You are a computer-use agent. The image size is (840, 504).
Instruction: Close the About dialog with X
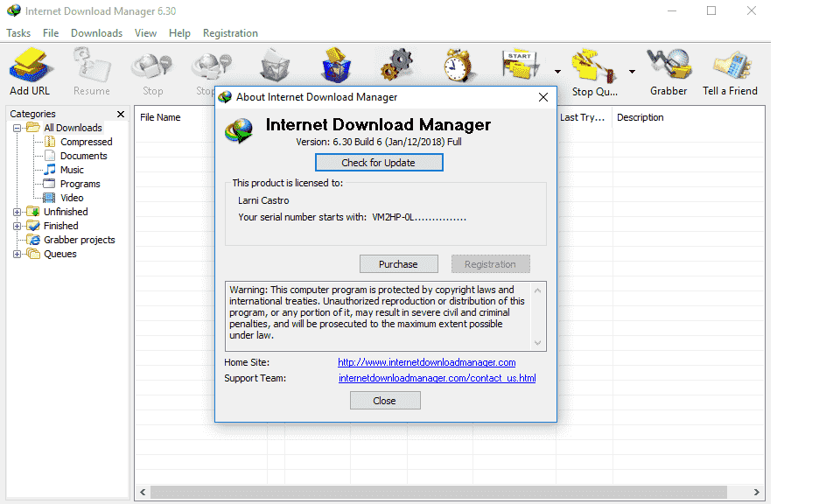coord(543,97)
